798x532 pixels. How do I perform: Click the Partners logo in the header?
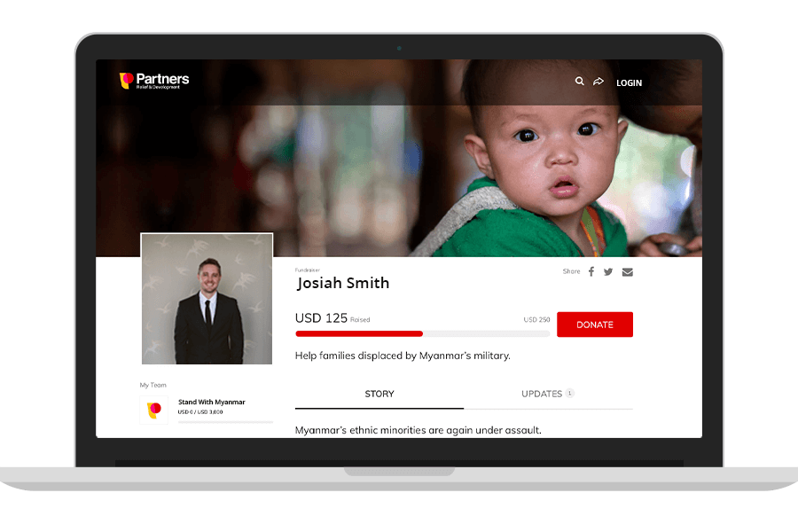click(x=154, y=81)
